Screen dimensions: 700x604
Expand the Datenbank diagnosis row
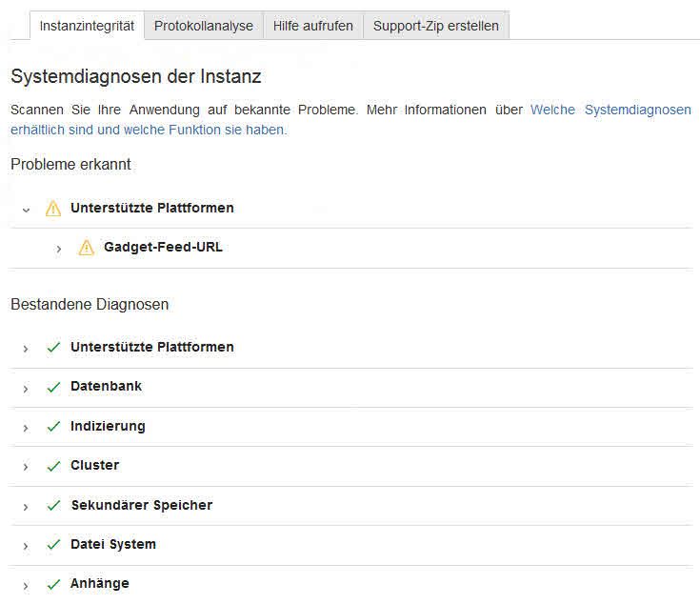[26, 388]
